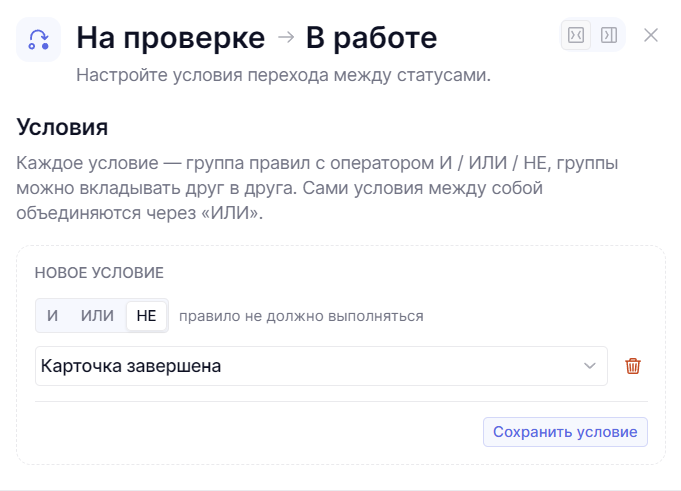Viewport: 681px width, 491px height.
Task: Click the arrow between На проверке and В работе
Action: pos(286,37)
